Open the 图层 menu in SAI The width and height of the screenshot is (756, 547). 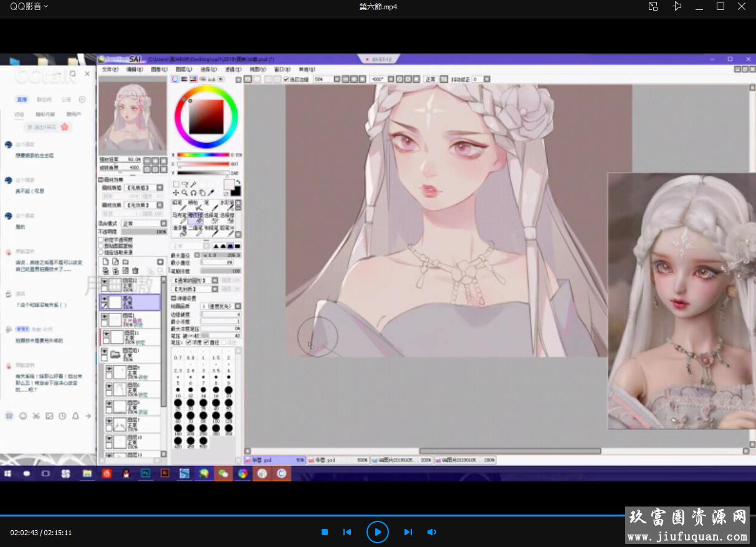pos(183,69)
